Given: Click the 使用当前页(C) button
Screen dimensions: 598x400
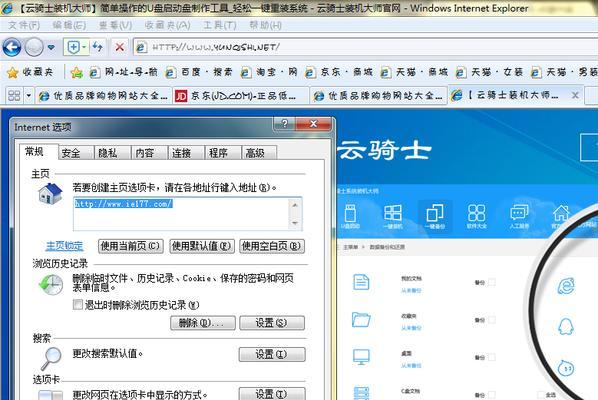Looking at the screenshot, I should click(x=131, y=246).
